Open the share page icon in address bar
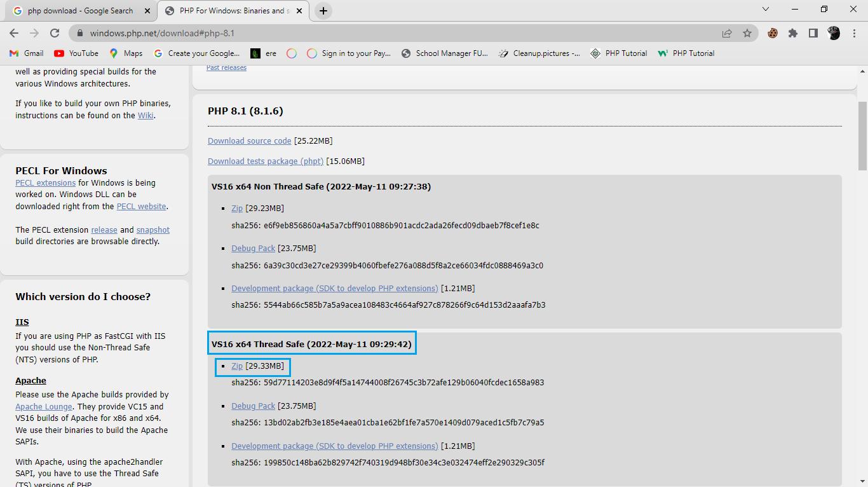 click(x=726, y=33)
